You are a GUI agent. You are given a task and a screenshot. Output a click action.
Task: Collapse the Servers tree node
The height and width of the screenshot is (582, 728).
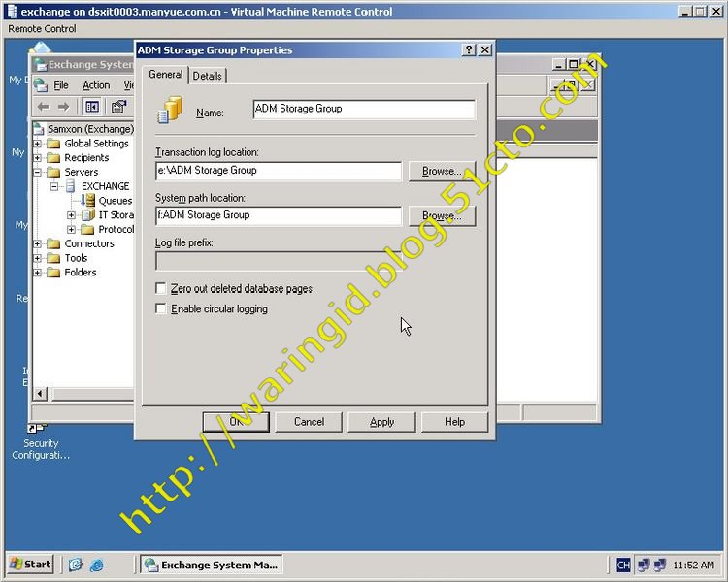pyautogui.click(x=38, y=172)
